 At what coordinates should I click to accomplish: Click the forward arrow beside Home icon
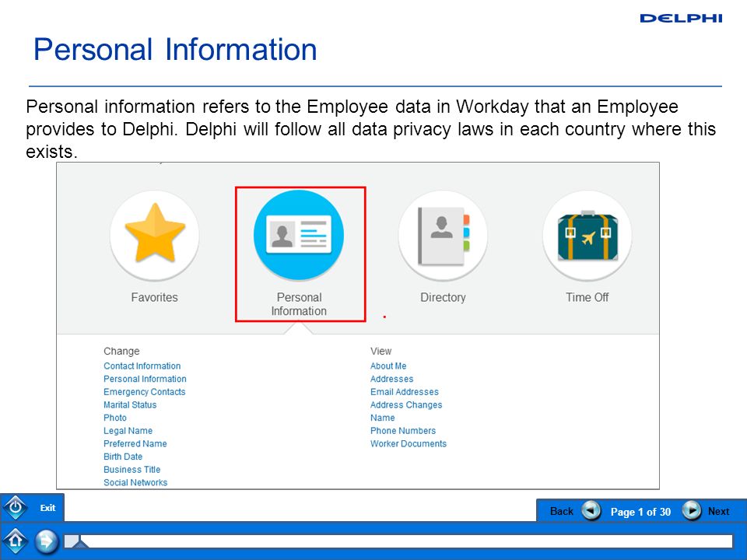(46, 541)
